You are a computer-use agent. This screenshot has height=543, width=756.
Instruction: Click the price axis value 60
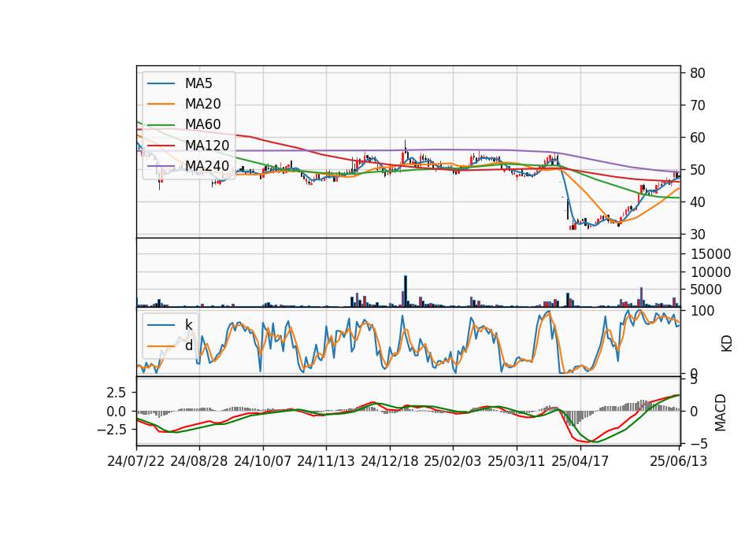[698, 138]
